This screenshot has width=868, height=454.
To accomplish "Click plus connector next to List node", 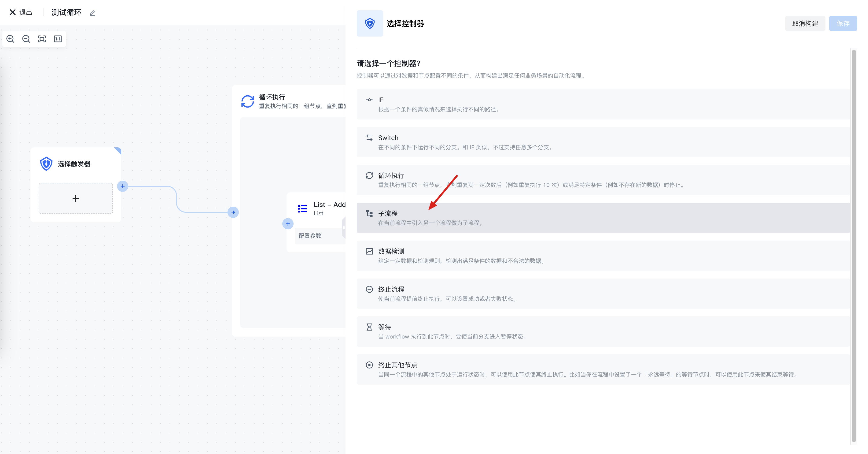I will click(288, 224).
